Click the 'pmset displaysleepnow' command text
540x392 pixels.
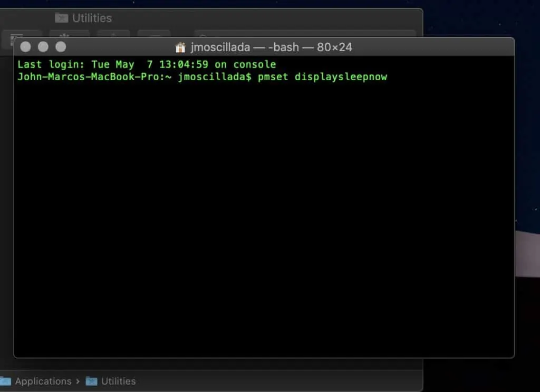point(322,77)
